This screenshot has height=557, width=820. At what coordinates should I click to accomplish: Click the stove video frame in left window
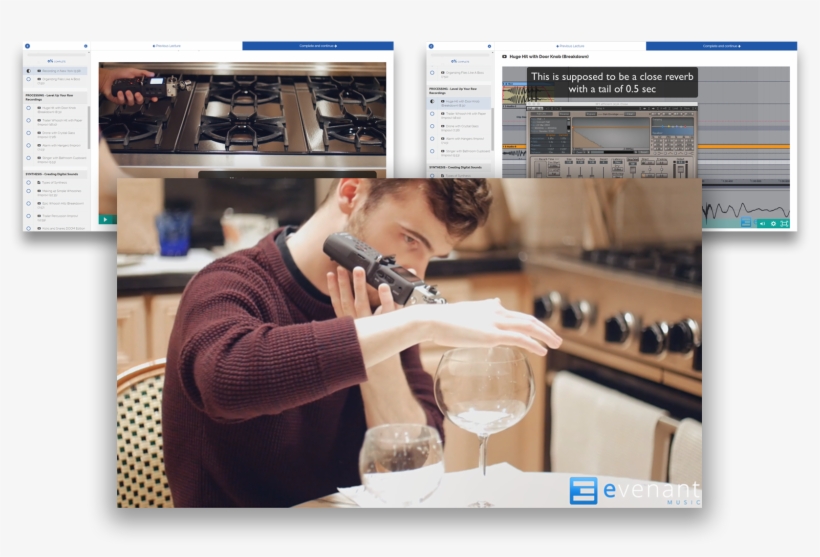coord(242,119)
